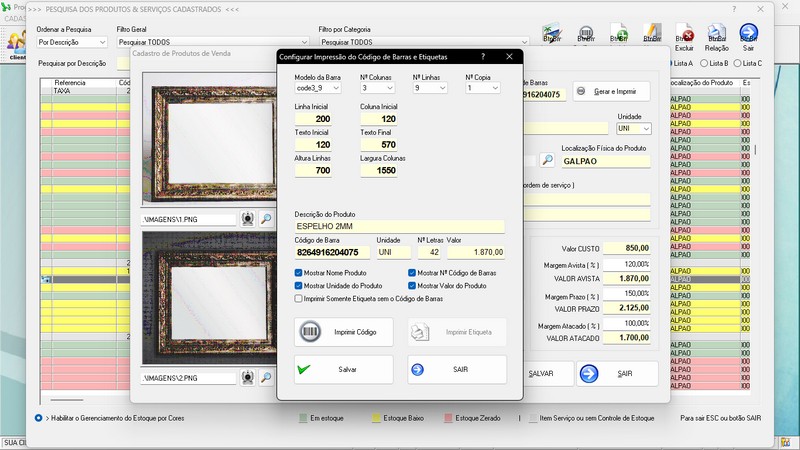
Task: Click the Excluir icon in the top toolbar
Action: tap(685, 35)
